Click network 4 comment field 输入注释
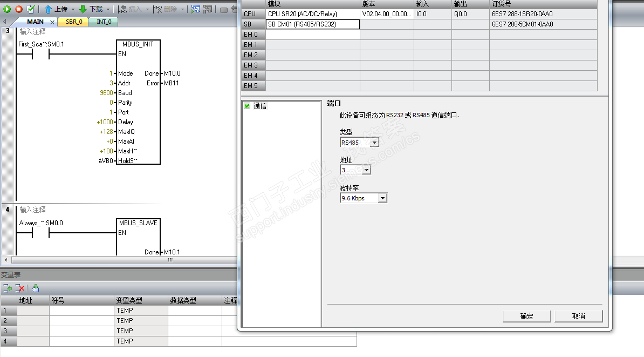The height and width of the screenshot is (357, 644). (33, 210)
